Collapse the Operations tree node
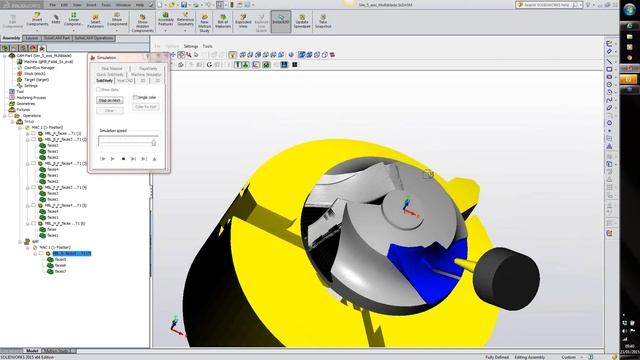The height and width of the screenshot is (360, 640). pyautogui.click(x=4, y=116)
